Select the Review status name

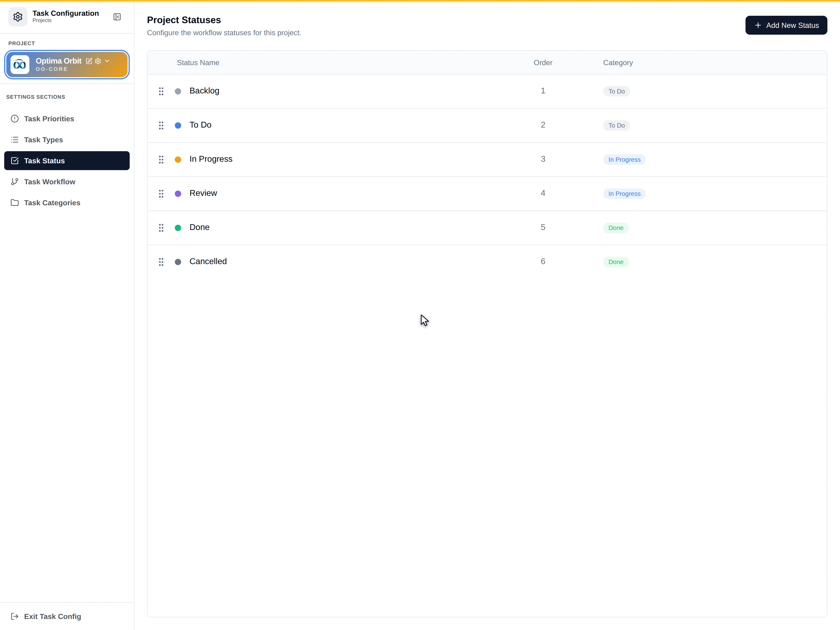click(x=203, y=193)
